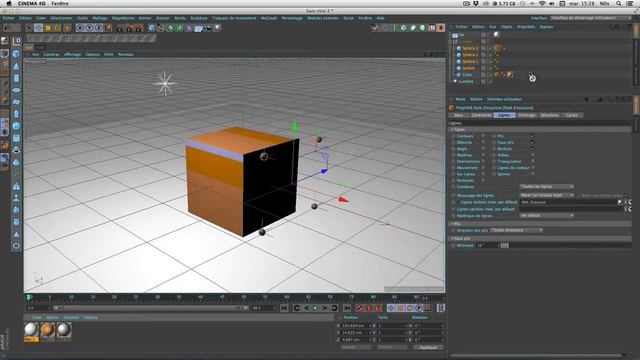Click the camera icon in top toolbar
This screenshot has height=360, width=640.
pos(208,28)
